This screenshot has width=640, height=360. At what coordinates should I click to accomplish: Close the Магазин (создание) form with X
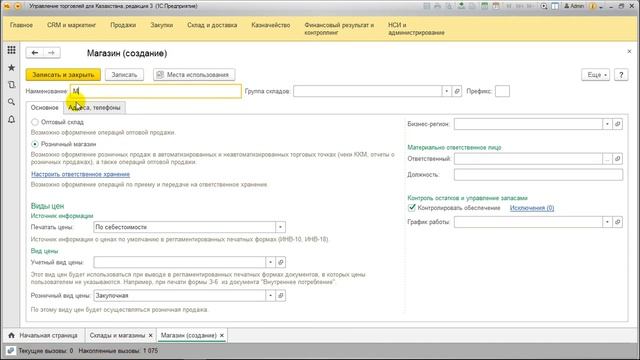click(x=629, y=51)
